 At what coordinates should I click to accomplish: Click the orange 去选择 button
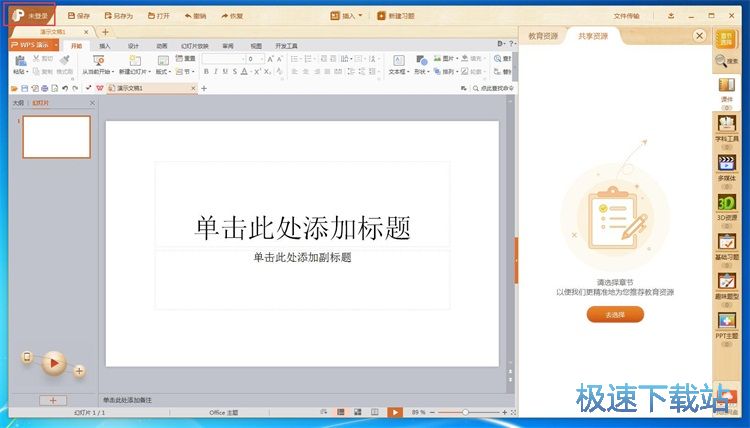click(x=615, y=315)
